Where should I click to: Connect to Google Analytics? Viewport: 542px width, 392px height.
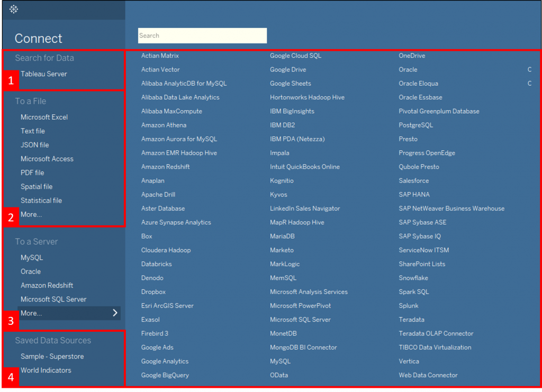tap(165, 361)
